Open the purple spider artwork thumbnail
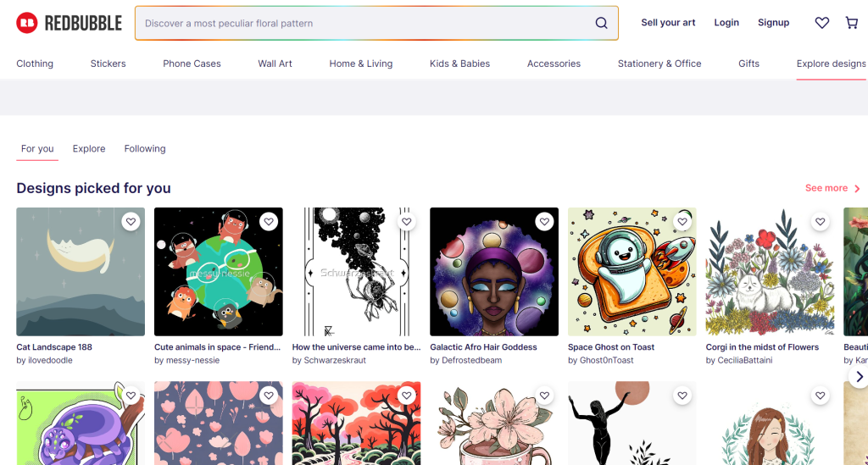Screen dimensions: 868x465 tap(81, 423)
